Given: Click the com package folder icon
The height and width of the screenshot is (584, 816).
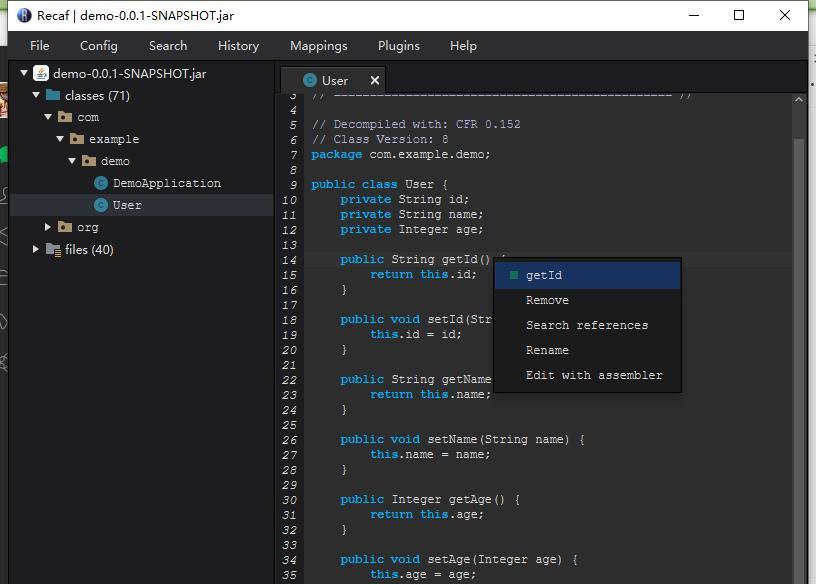Looking at the screenshot, I should (65, 117).
